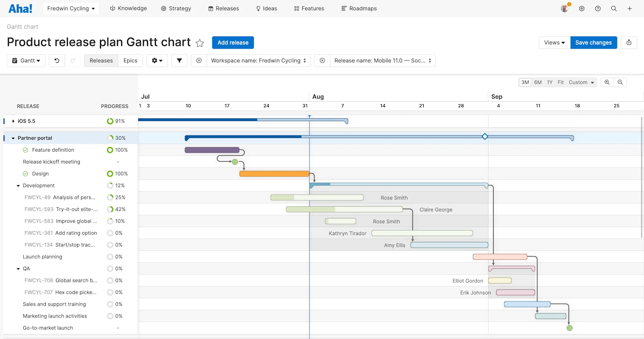This screenshot has height=339, width=644.
Task: Open the filter funnel icon
Action: point(179,61)
